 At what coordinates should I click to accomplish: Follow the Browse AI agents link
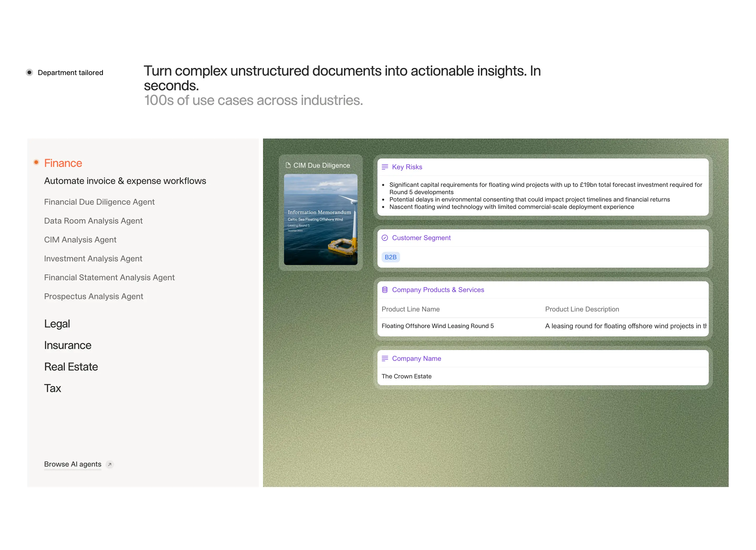coord(73,464)
